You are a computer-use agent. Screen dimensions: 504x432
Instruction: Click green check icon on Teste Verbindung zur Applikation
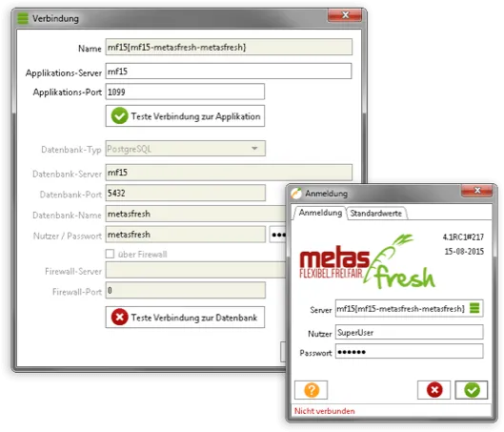point(120,115)
